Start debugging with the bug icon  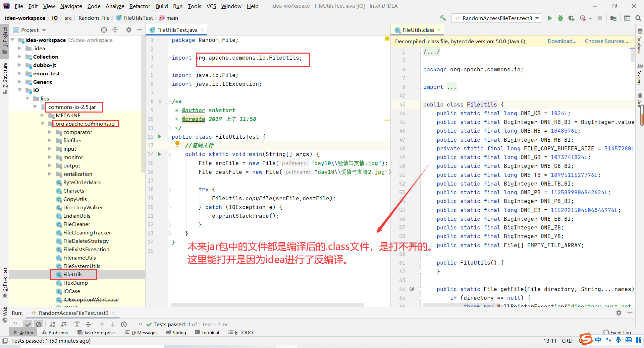click(560, 18)
